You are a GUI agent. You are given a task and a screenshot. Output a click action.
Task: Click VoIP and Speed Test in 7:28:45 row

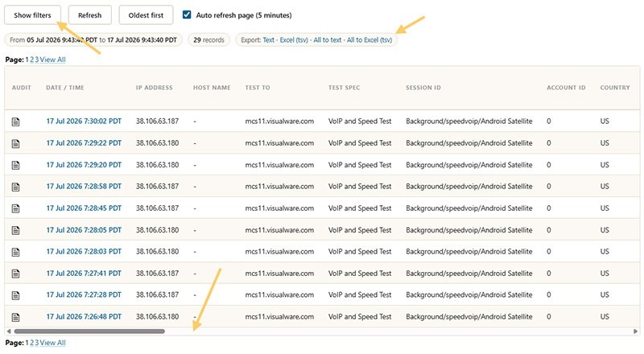click(x=360, y=208)
